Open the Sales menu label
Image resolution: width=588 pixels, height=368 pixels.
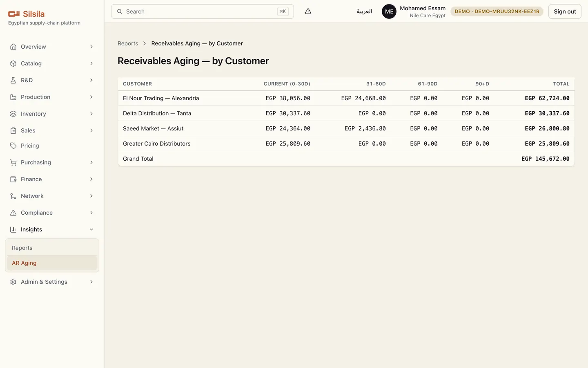point(28,130)
